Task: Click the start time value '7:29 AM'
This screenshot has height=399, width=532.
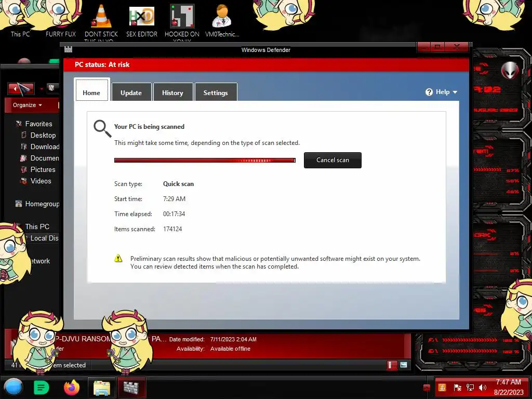Action: pyautogui.click(x=174, y=199)
